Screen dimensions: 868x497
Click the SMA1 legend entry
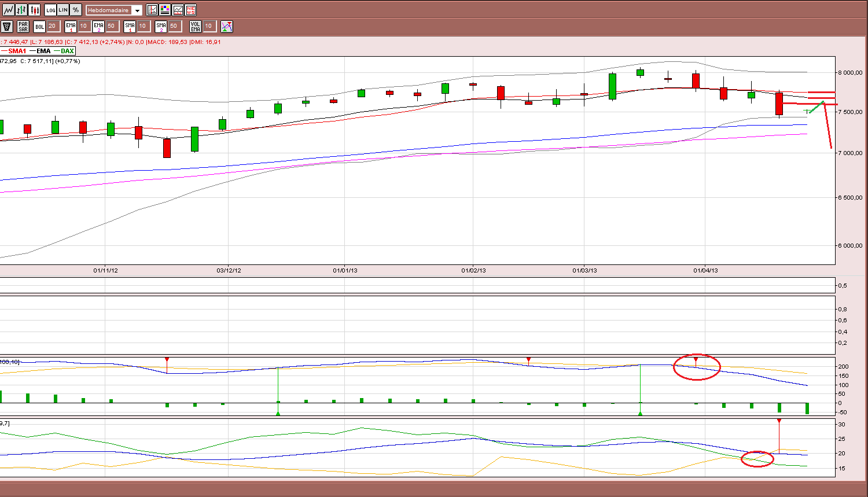14,51
